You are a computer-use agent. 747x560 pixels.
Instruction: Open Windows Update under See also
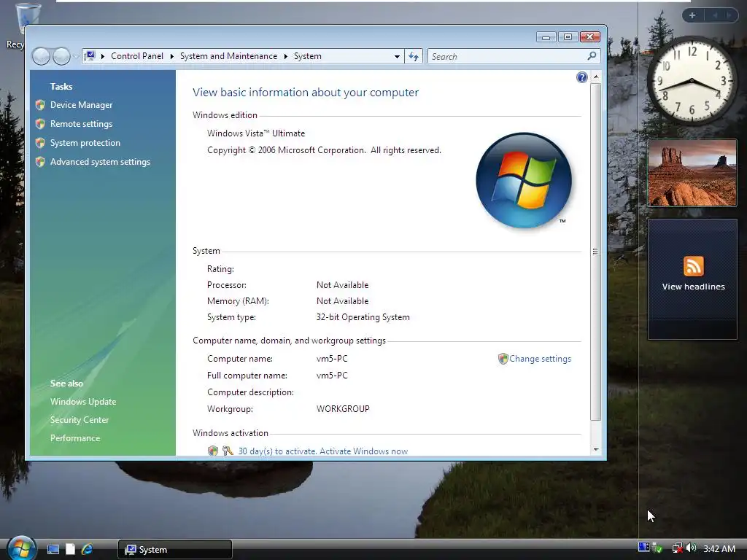click(83, 402)
